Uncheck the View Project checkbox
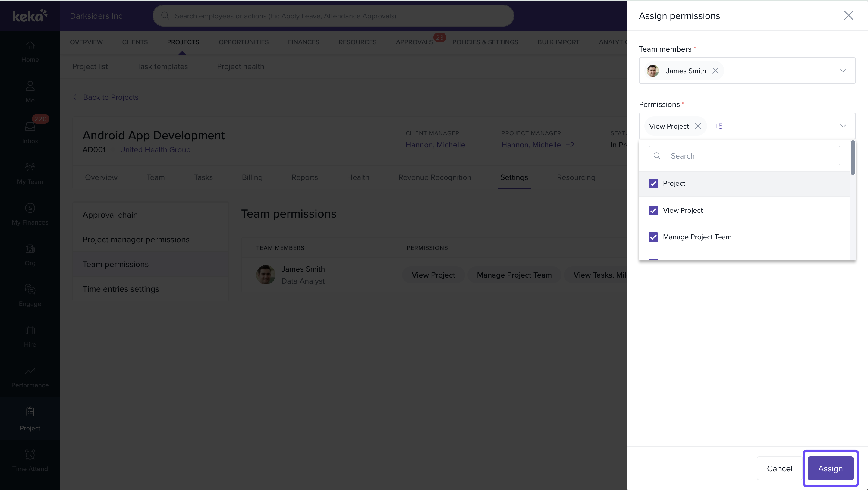Screen dimensions: 868x490 [653, 210]
